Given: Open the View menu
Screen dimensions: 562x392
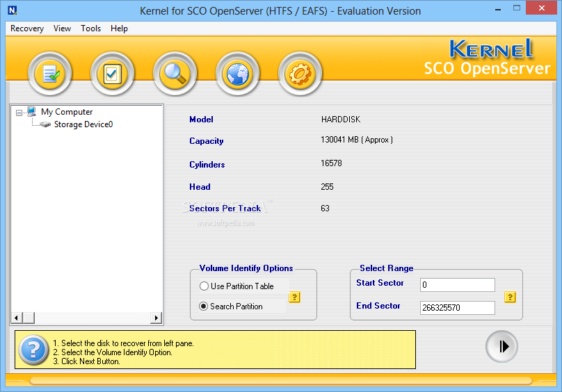Looking at the screenshot, I should (62, 28).
